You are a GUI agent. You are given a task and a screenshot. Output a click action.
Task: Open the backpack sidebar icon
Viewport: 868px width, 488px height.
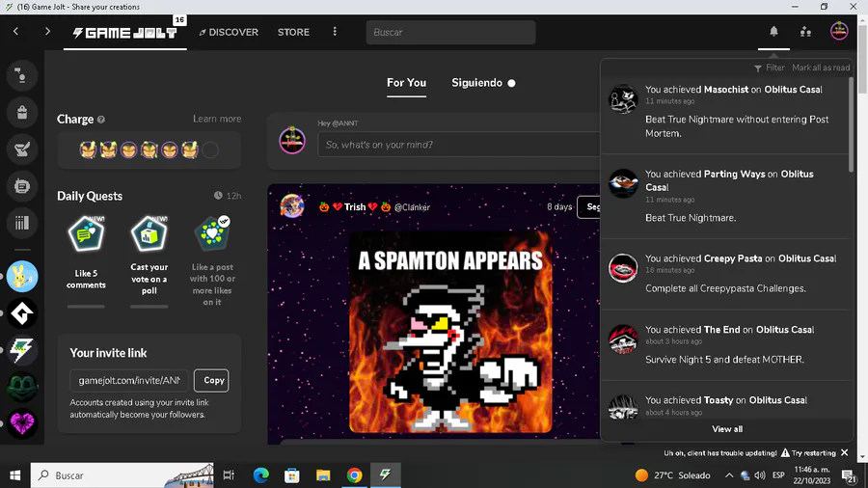pos(22,112)
